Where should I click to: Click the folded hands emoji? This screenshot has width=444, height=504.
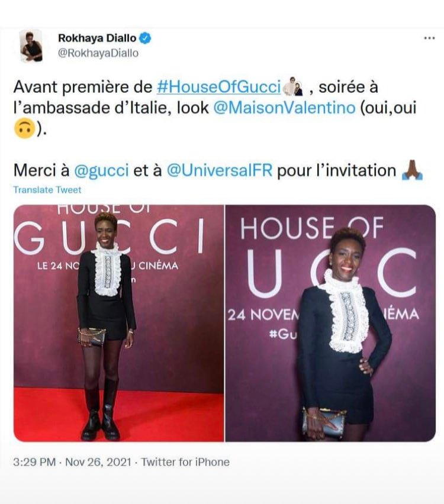(x=412, y=170)
